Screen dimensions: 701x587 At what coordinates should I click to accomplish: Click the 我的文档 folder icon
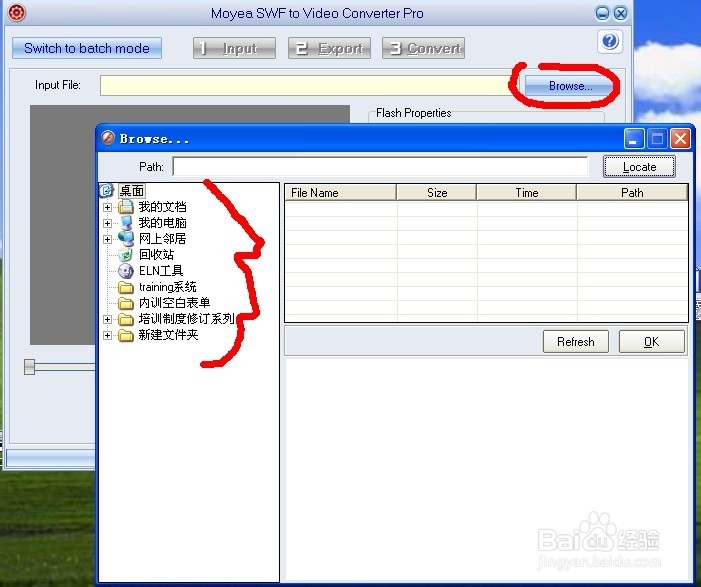click(126, 207)
